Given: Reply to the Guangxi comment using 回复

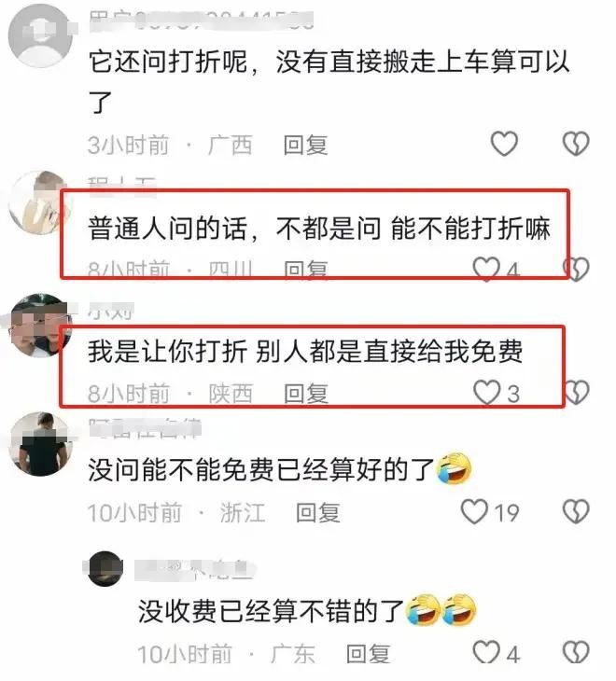Looking at the screenshot, I should pyautogui.click(x=305, y=145).
